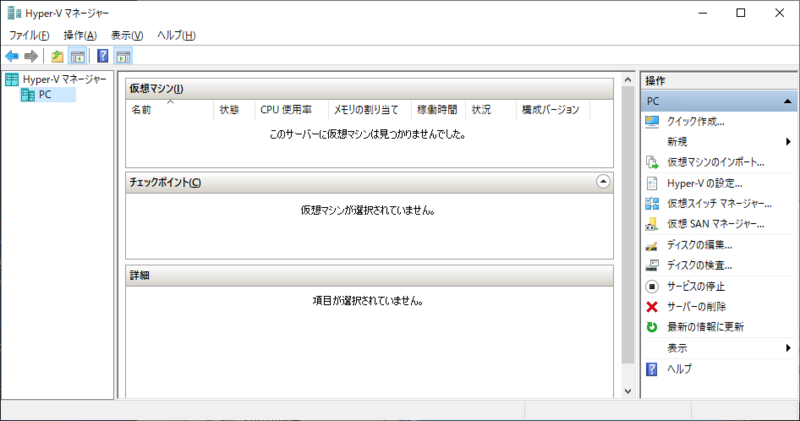
Task: Expand the 新規 submenu arrow
Action: 788,142
